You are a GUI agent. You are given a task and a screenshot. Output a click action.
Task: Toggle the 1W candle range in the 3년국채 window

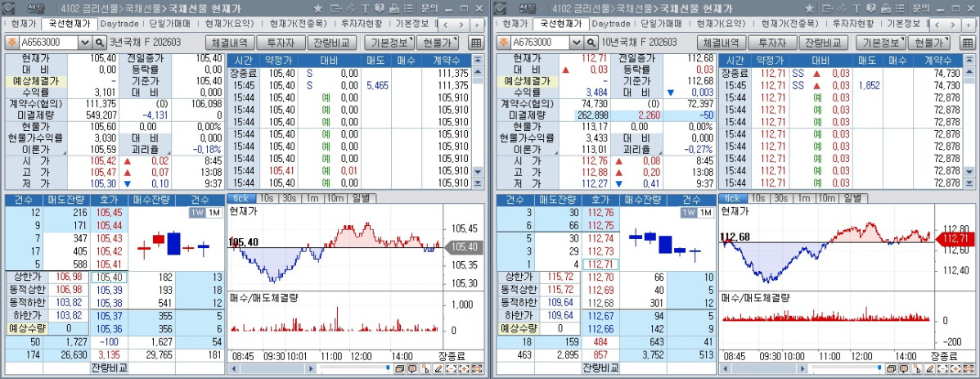[x=197, y=213]
